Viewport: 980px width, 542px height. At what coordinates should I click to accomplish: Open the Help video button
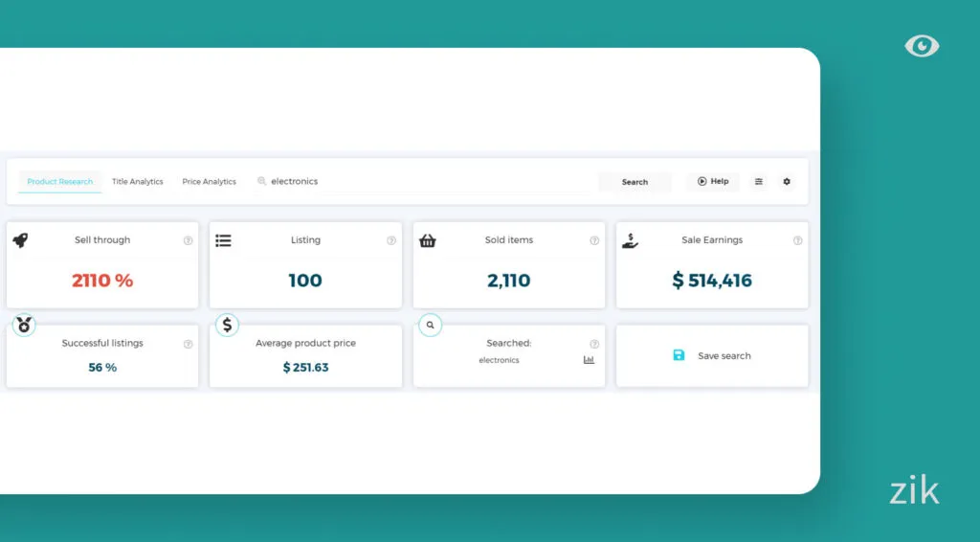(713, 181)
